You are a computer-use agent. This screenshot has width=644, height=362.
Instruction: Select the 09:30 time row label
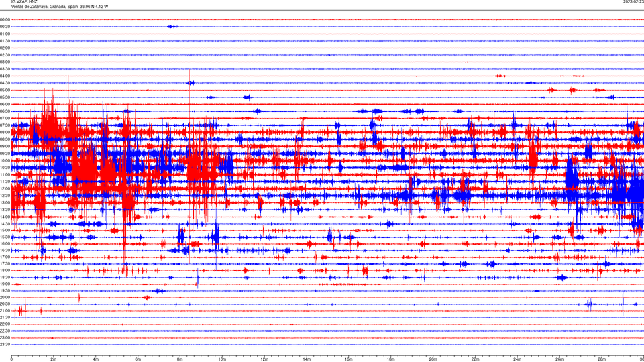click(5, 154)
